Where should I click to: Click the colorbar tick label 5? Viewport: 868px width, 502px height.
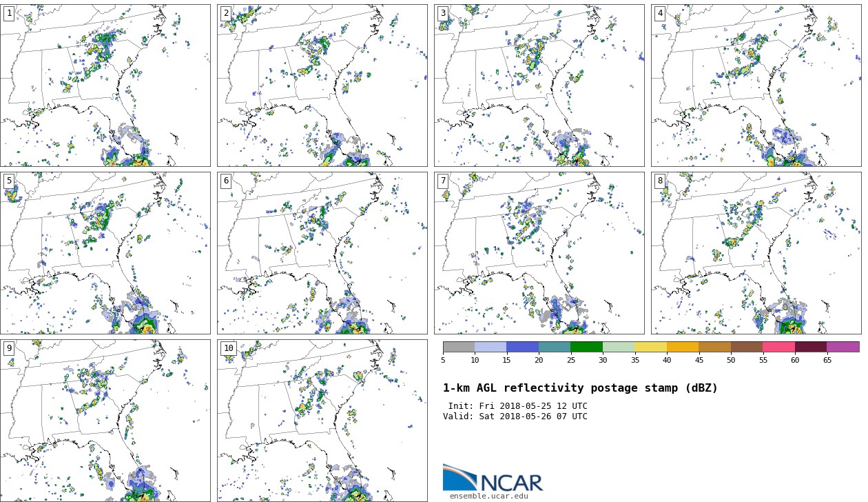(443, 360)
